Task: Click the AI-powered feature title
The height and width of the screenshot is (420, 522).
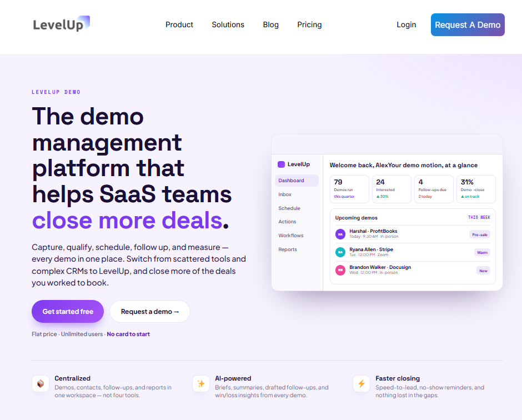Action: coord(233,378)
